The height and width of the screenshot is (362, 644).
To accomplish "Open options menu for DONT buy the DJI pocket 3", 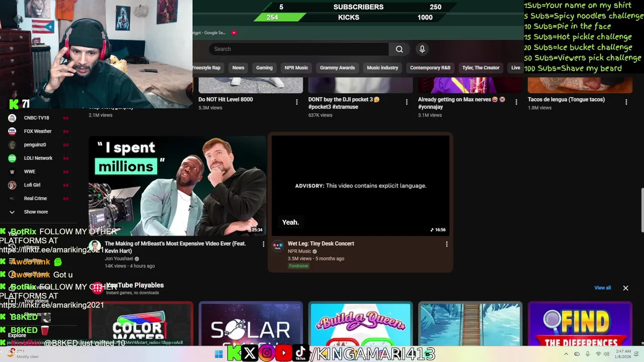I will 407,102.
